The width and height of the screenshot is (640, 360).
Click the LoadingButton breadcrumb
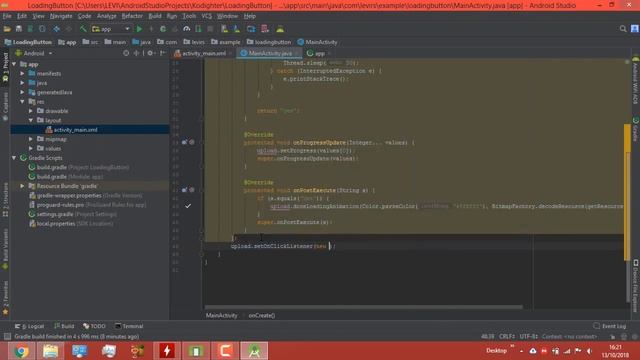tap(28, 42)
